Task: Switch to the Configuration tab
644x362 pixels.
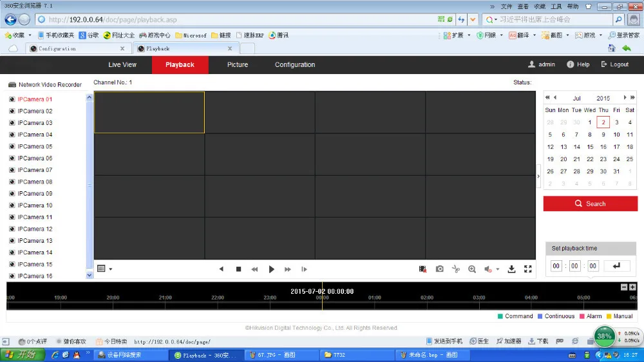Action: (295, 64)
